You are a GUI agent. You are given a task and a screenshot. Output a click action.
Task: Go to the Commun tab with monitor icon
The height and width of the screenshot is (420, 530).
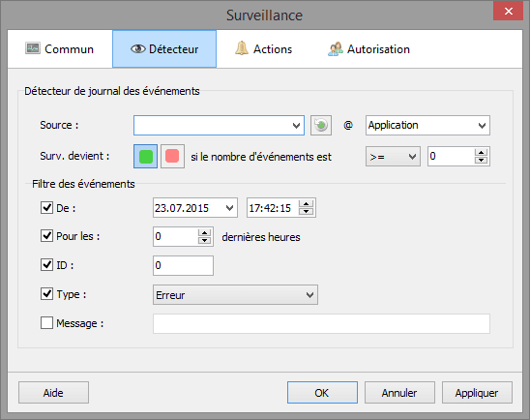[60, 49]
